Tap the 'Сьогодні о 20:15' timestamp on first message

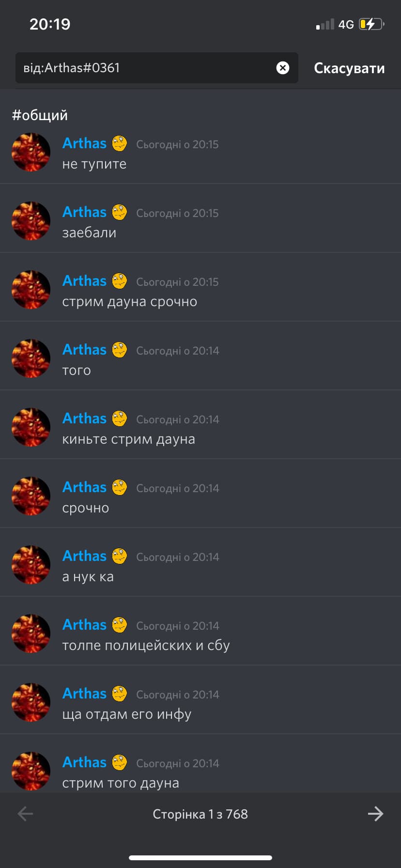(x=177, y=144)
